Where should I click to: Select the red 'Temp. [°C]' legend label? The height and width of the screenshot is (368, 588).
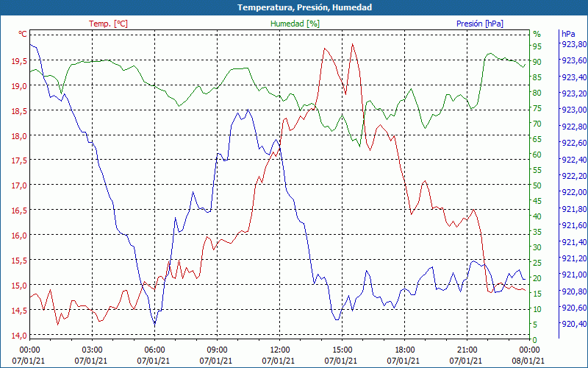click(x=108, y=24)
